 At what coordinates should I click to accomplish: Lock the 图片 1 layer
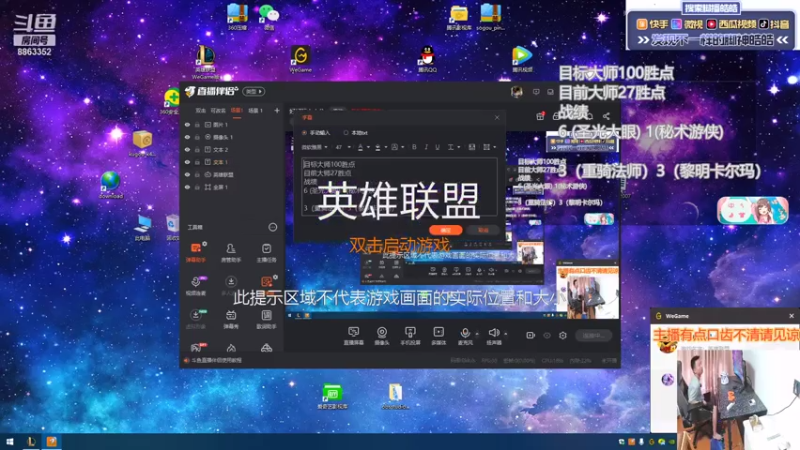point(197,124)
